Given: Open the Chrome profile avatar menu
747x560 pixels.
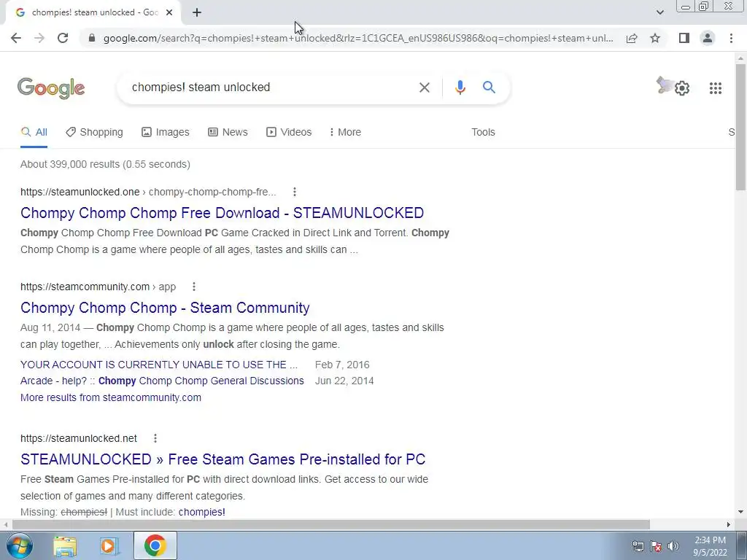Looking at the screenshot, I should pyautogui.click(x=708, y=38).
